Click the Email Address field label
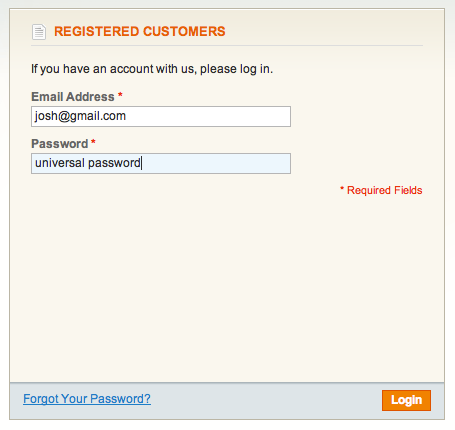 [73, 97]
